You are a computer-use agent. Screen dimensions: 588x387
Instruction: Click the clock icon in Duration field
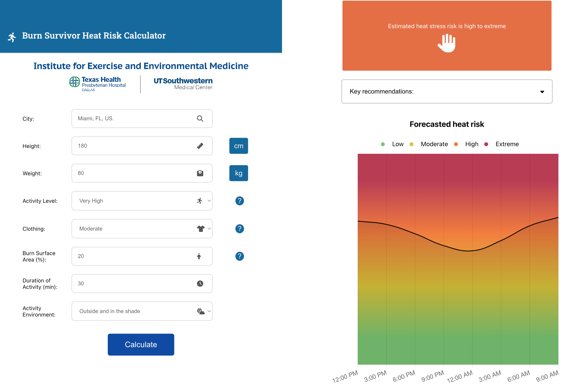[200, 284]
